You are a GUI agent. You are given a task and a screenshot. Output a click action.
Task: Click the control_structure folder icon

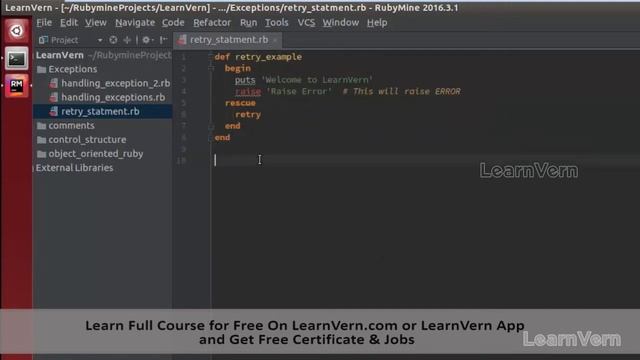tap(41, 140)
